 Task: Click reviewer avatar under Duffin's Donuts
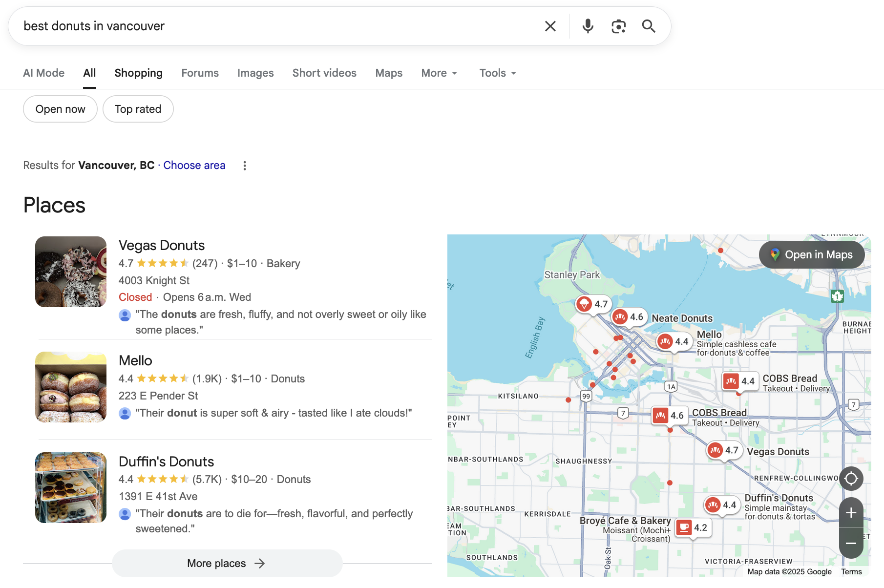pyautogui.click(x=125, y=514)
